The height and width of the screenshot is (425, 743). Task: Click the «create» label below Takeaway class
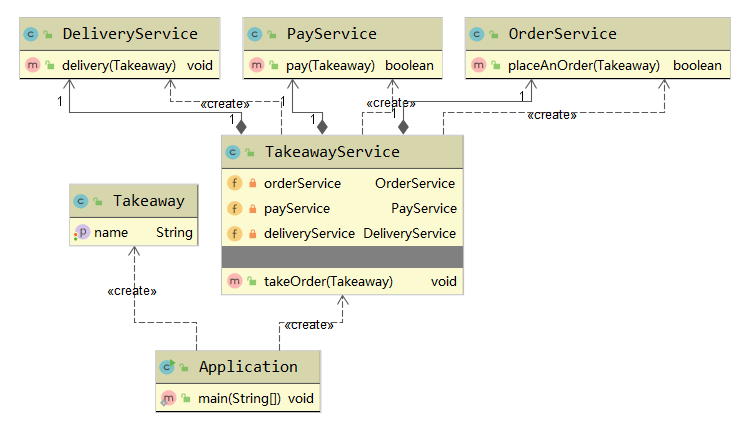coord(130,291)
